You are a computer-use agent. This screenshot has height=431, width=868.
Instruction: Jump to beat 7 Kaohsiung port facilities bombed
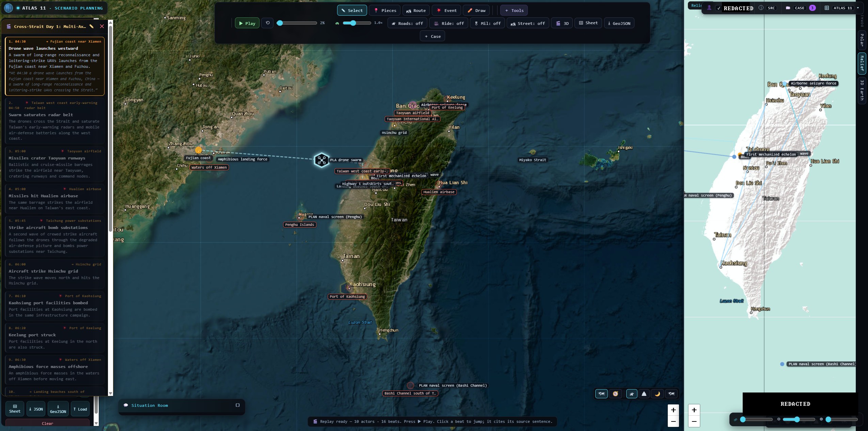(54, 306)
